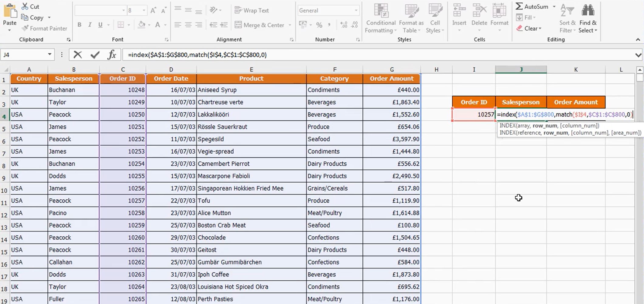Viewport: 644px width, 304px height.
Task: Click the Fill Color paint bucket
Action: (x=142, y=25)
